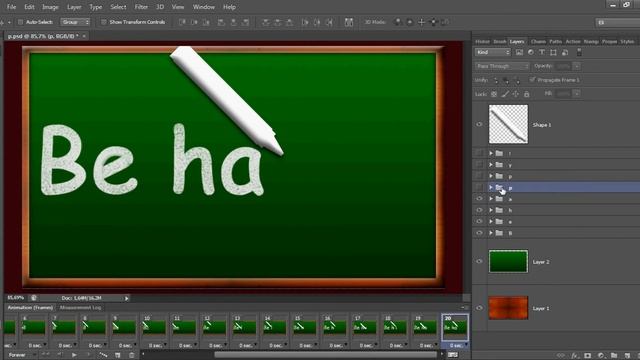Click the 3D pan mode icon

click(421, 22)
